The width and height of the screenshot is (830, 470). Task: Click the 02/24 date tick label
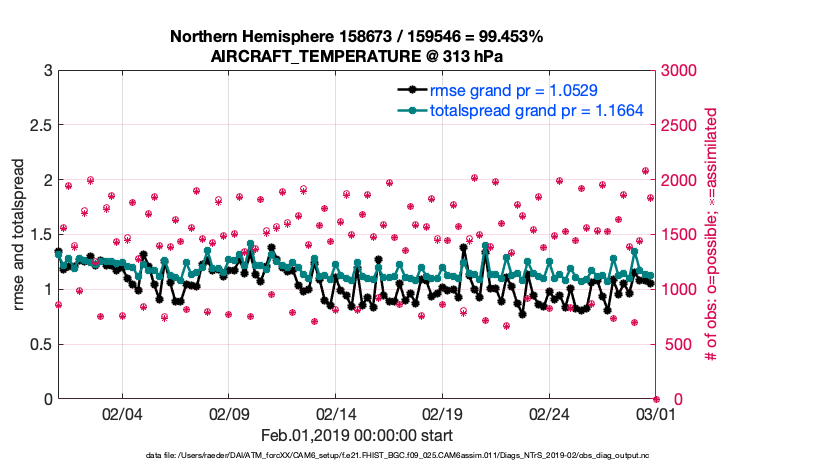point(549,415)
